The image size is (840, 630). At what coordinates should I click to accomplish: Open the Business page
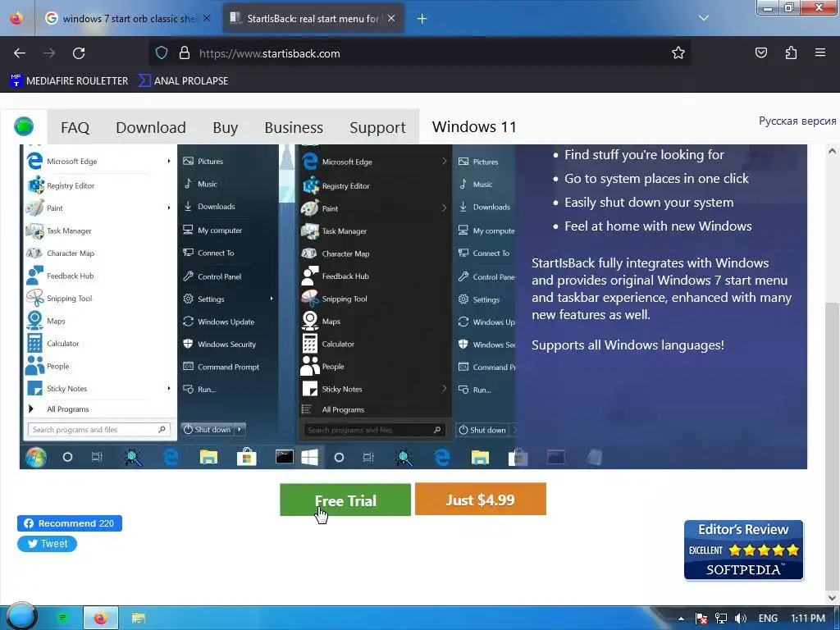(x=294, y=127)
